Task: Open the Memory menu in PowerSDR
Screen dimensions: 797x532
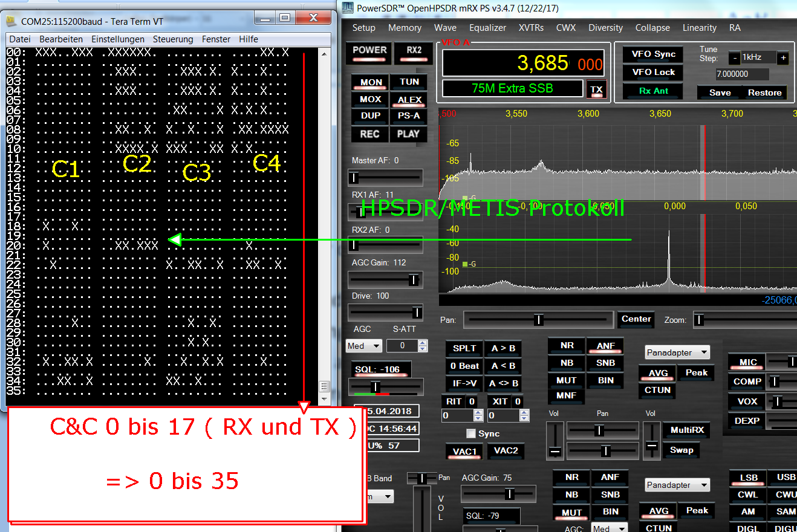Action: click(405, 28)
